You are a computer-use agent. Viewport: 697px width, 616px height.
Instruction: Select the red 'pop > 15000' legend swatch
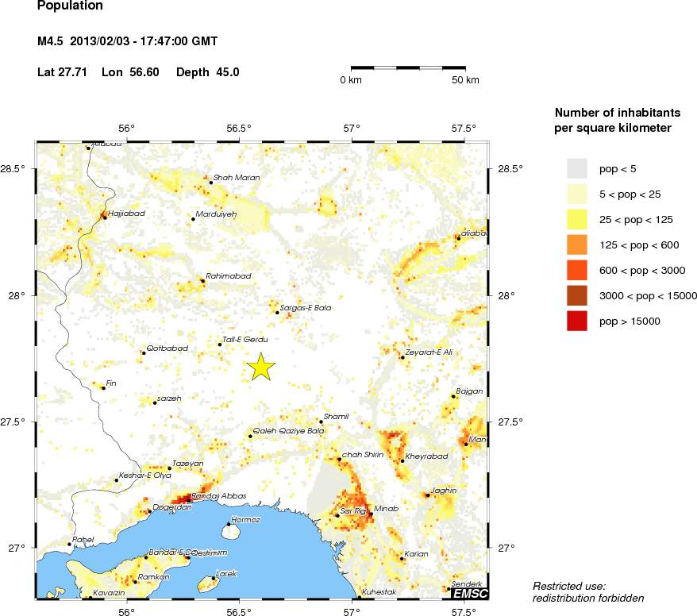click(577, 321)
